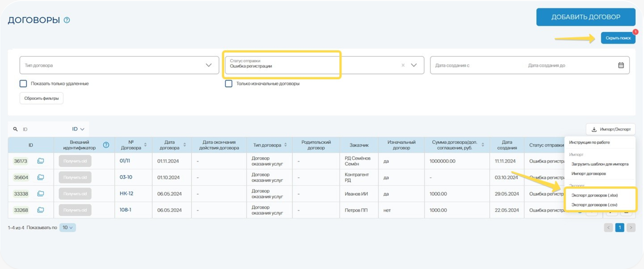Image resolution: width=644 pixels, height=269 pixels.
Task: Toggle Показать только удаленные checkbox
Action: [23, 84]
